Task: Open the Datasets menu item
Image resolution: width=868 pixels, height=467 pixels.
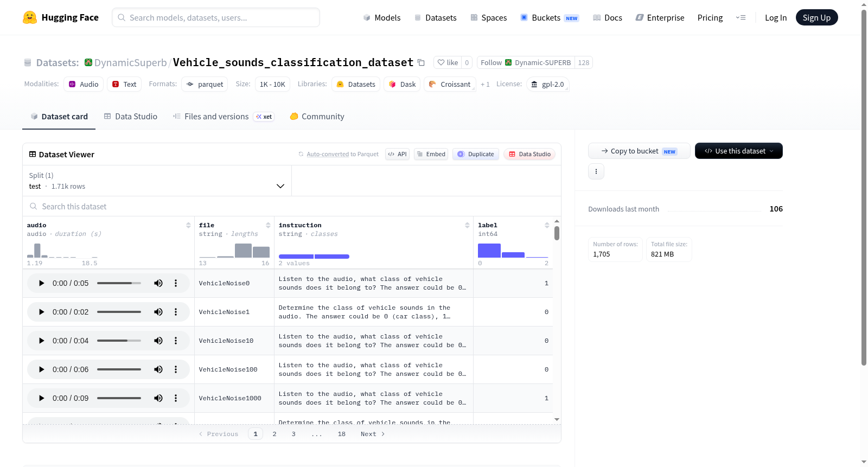Action: pyautogui.click(x=435, y=17)
